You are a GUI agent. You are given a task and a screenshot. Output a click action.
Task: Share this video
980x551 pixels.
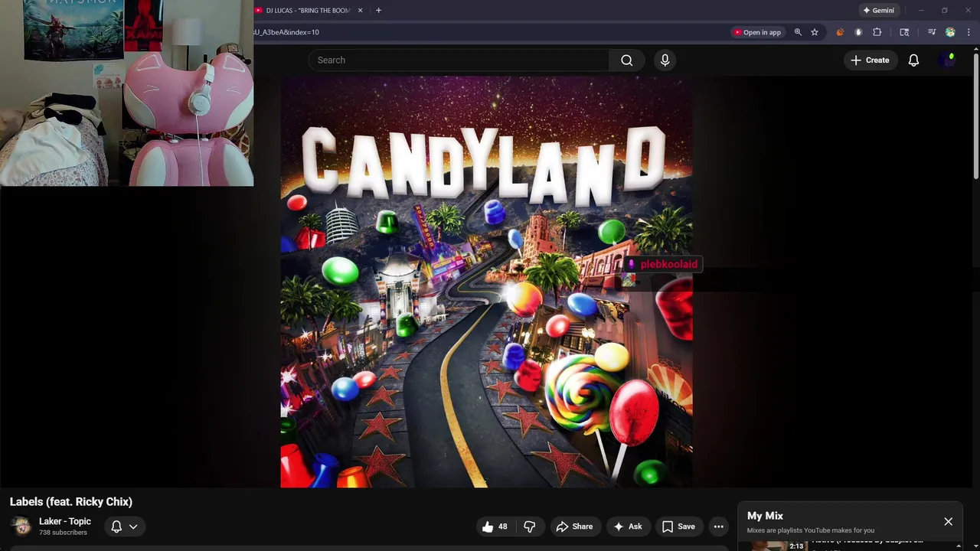(x=574, y=527)
